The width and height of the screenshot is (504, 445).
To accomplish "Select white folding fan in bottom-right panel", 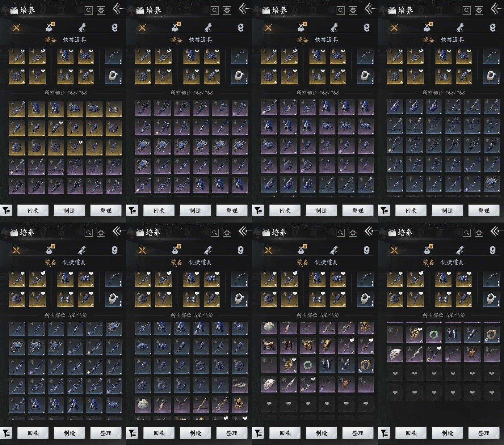I will pyautogui.click(x=395, y=354).
